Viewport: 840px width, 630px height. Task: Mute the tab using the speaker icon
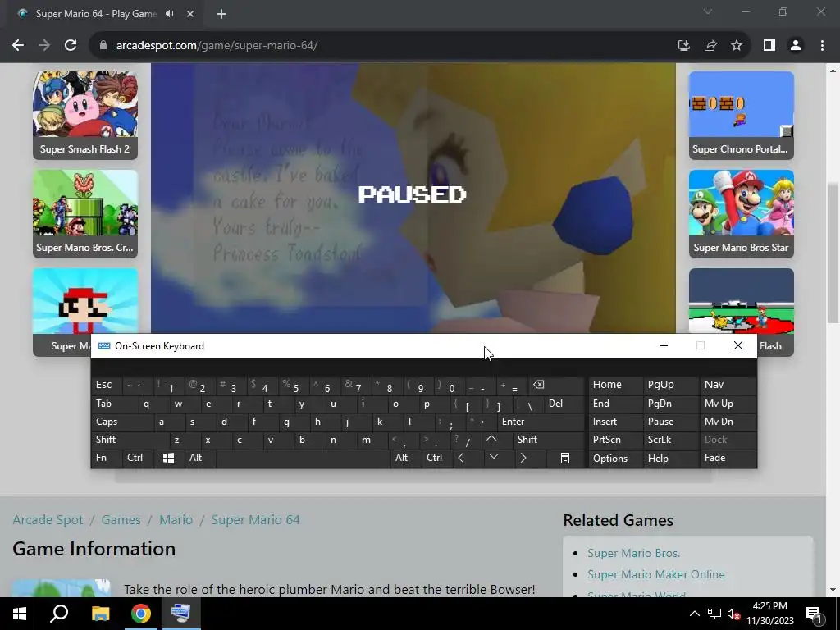click(170, 14)
